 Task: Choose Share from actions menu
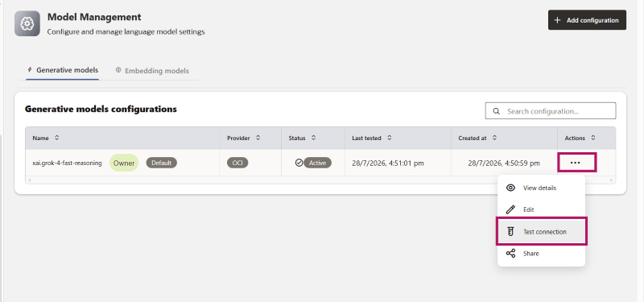pyautogui.click(x=541, y=254)
